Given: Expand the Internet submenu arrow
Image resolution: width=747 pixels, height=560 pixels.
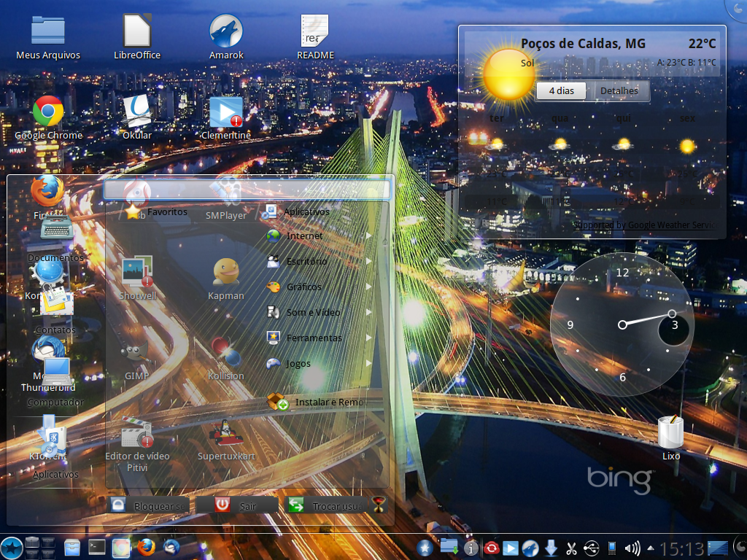Looking at the screenshot, I should [368, 236].
